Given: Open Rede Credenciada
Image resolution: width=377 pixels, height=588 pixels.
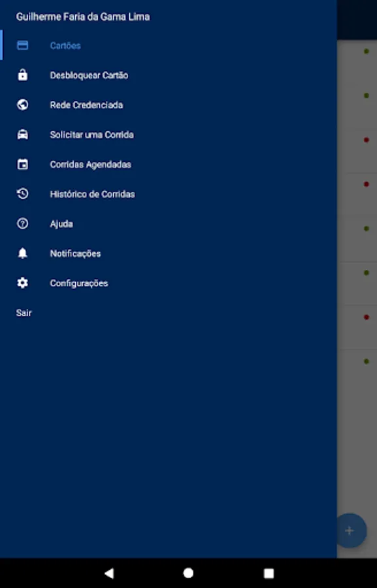Looking at the screenshot, I should pyautogui.click(x=169, y=105).
